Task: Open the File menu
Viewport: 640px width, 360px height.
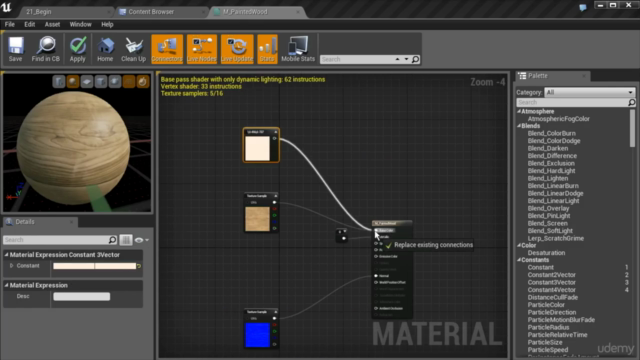Action: [10, 24]
